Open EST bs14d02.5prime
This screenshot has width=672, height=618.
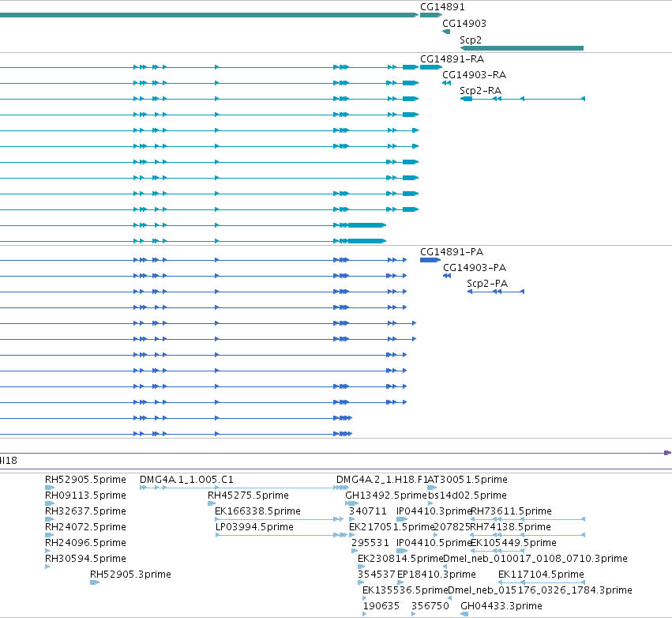tap(467, 496)
